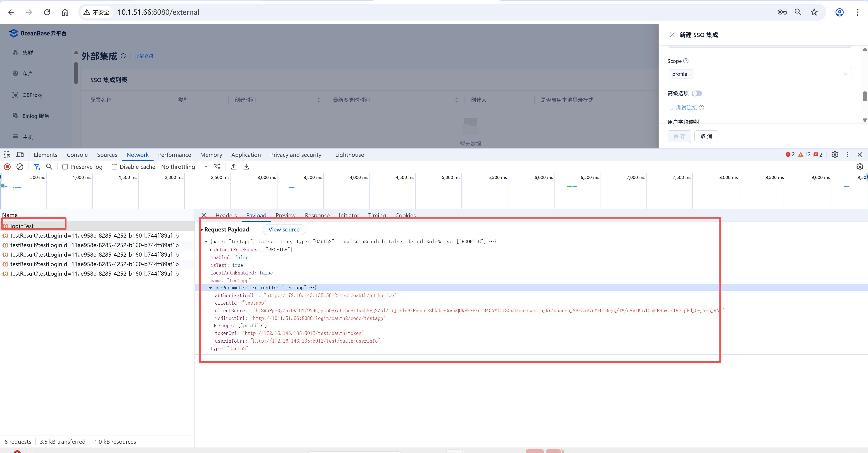
Task: Open the cluster menu item
Action: [28, 52]
